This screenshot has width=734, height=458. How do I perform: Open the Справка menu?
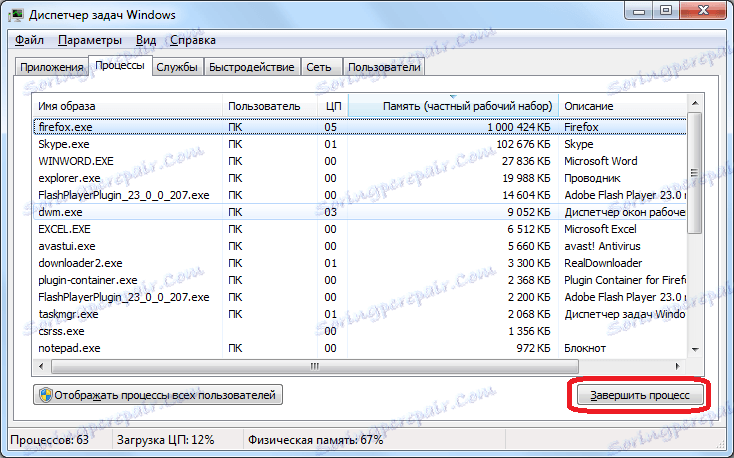coord(193,40)
